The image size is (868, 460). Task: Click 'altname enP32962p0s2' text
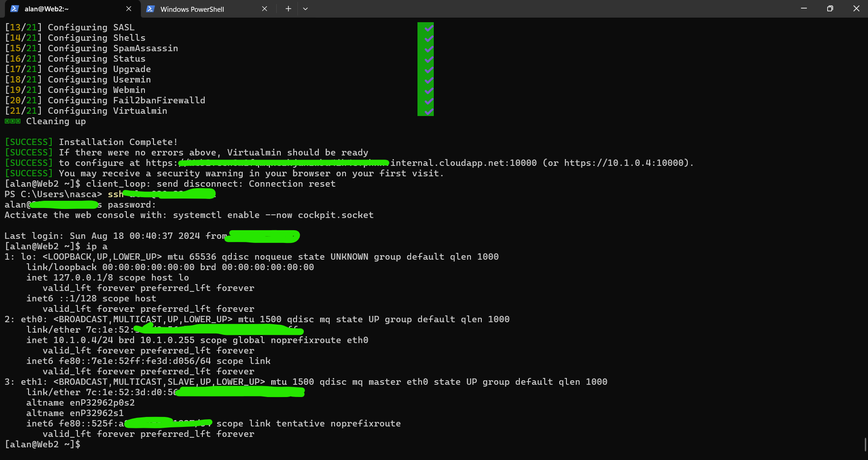tap(81, 403)
